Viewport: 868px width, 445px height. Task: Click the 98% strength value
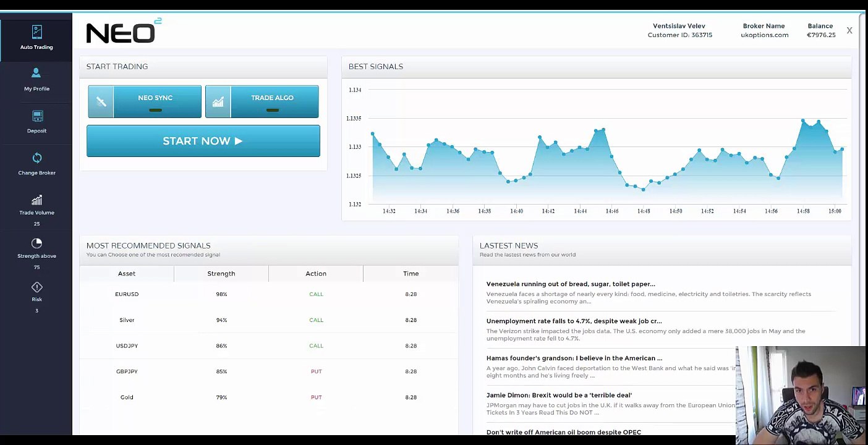click(221, 294)
